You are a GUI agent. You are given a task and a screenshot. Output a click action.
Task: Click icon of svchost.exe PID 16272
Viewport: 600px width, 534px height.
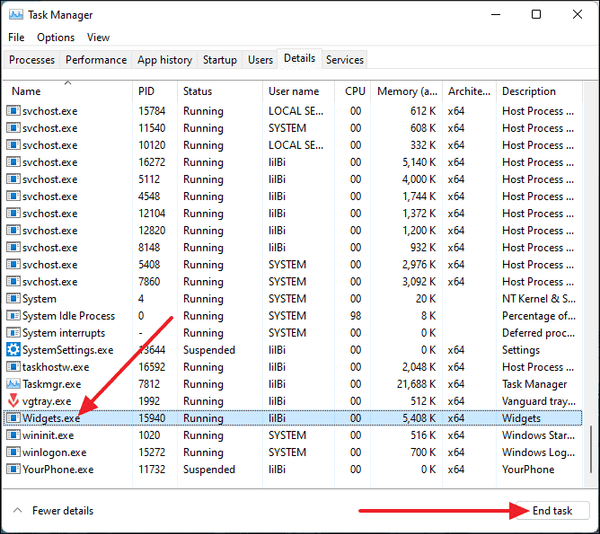13,162
